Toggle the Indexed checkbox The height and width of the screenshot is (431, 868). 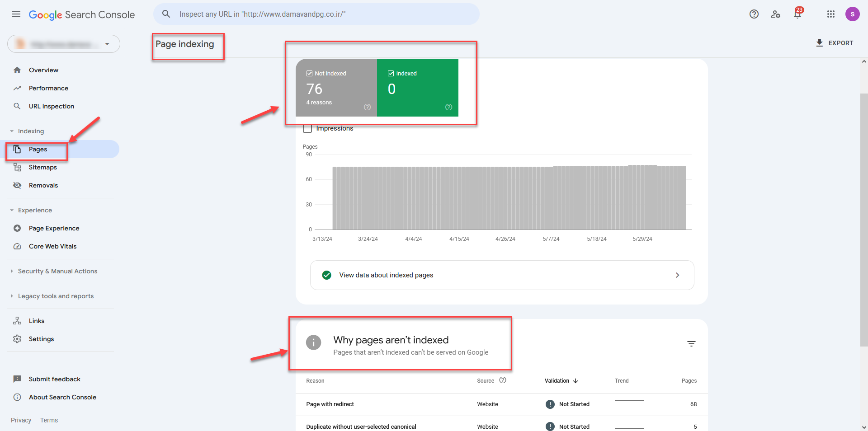point(391,73)
